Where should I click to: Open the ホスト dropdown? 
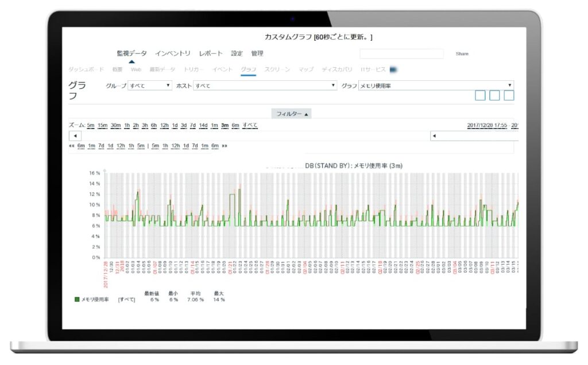tap(265, 86)
